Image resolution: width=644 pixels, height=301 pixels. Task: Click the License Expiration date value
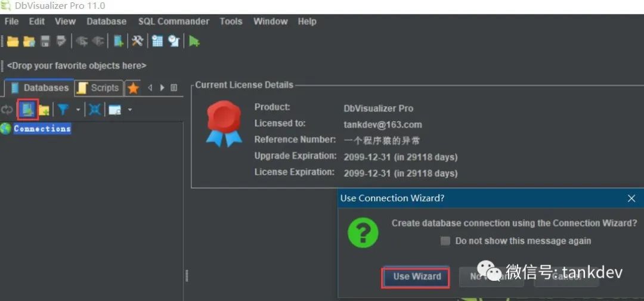pyautogui.click(x=401, y=173)
